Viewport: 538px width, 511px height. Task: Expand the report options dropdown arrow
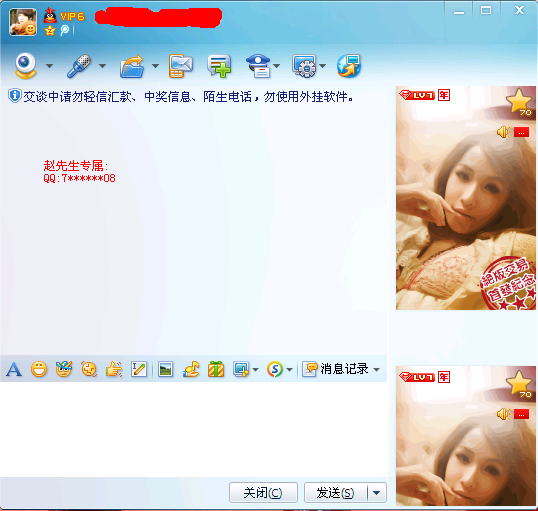pos(277,66)
